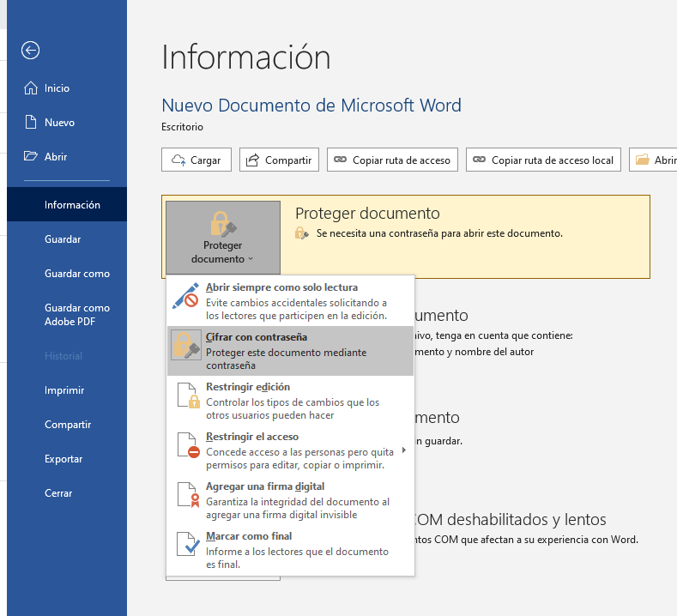This screenshot has height=616, width=677.
Task: Click chain link icon of Copiar ruta de acceso
Action: pos(341,160)
